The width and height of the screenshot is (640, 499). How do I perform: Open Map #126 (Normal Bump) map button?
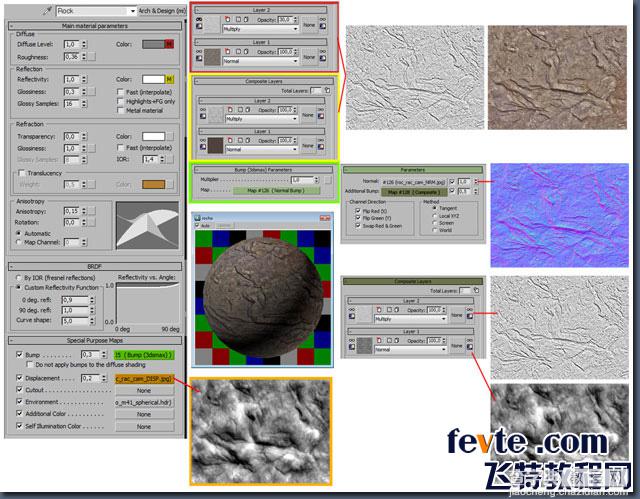coord(276,191)
